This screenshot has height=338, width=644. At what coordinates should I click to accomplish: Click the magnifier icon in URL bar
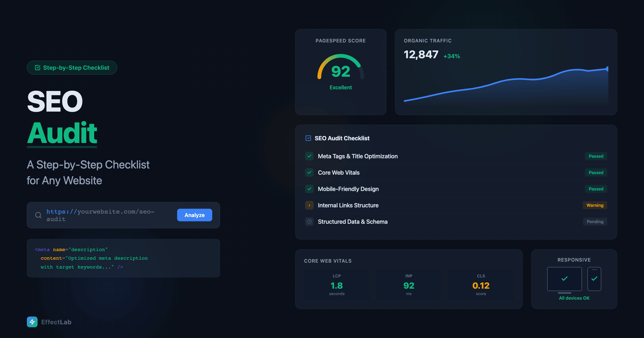click(x=38, y=215)
